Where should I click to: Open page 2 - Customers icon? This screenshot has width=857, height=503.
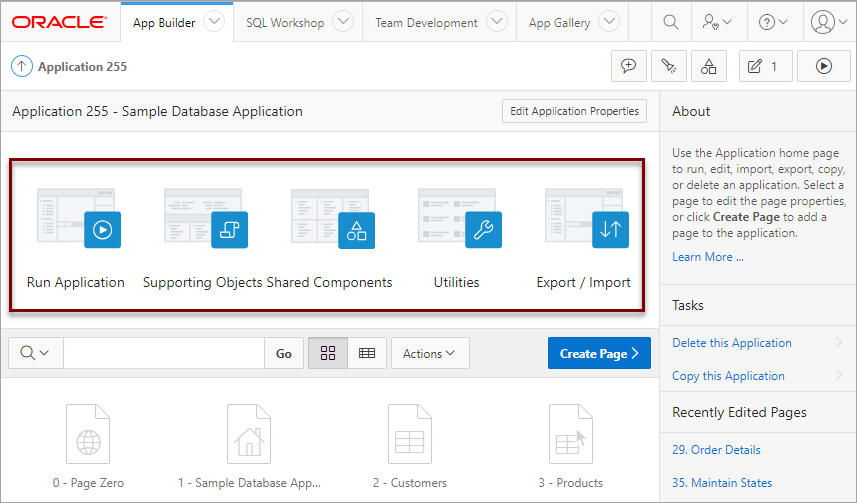tap(409, 434)
